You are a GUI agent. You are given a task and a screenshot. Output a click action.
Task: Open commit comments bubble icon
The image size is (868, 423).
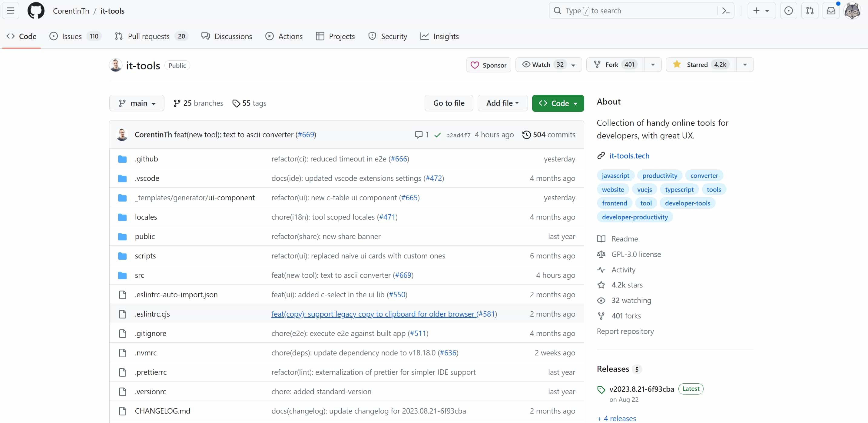(419, 135)
